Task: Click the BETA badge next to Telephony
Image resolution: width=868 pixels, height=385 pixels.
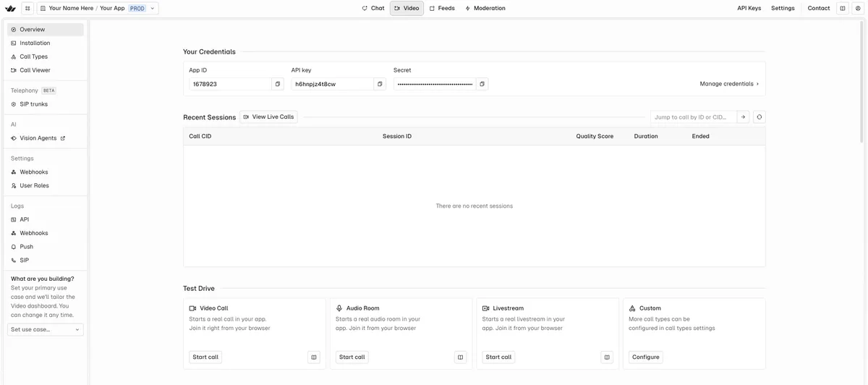Action: click(48, 90)
